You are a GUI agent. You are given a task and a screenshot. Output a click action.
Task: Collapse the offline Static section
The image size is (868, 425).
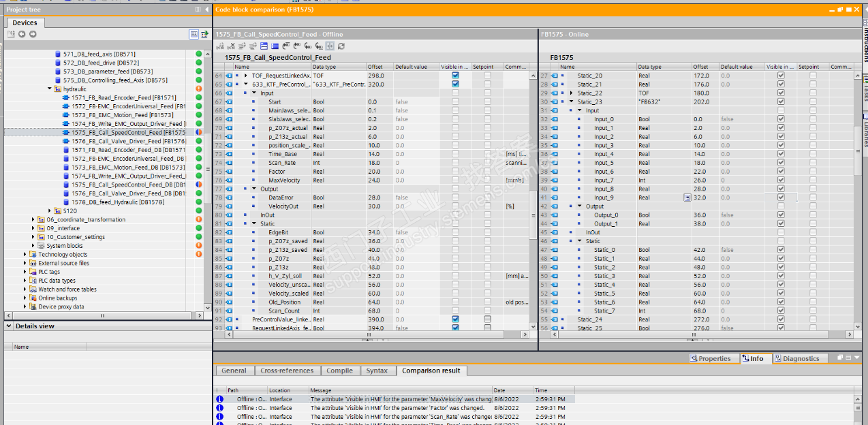click(255, 223)
